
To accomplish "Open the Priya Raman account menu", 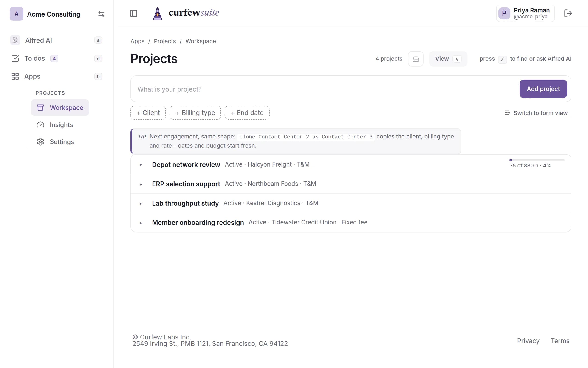I will click(x=525, y=13).
